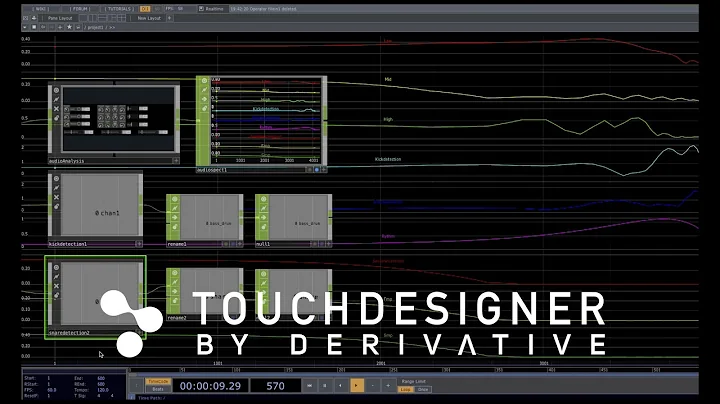
Task: Toggle viewer flag on rename2 node
Action: pyautogui.click(x=174, y=273)
